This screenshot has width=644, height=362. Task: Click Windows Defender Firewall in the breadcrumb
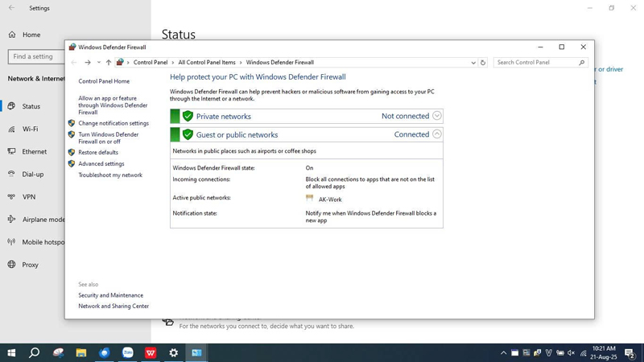tap(279, 63)
